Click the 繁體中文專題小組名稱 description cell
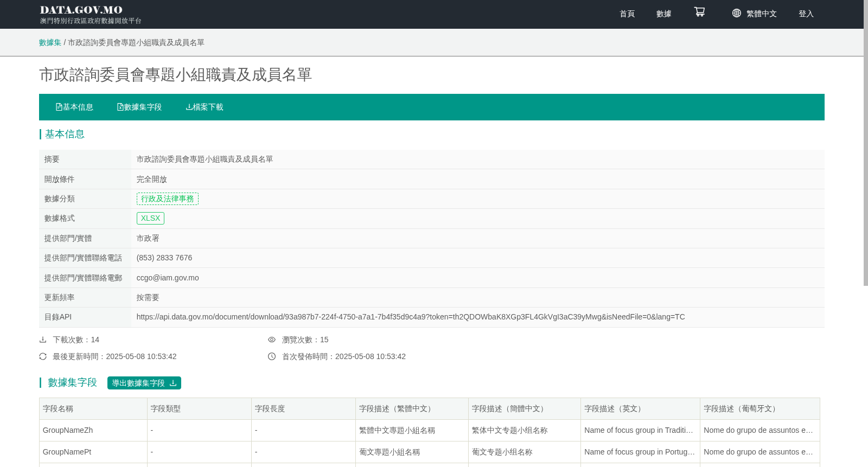 (412, 430)
